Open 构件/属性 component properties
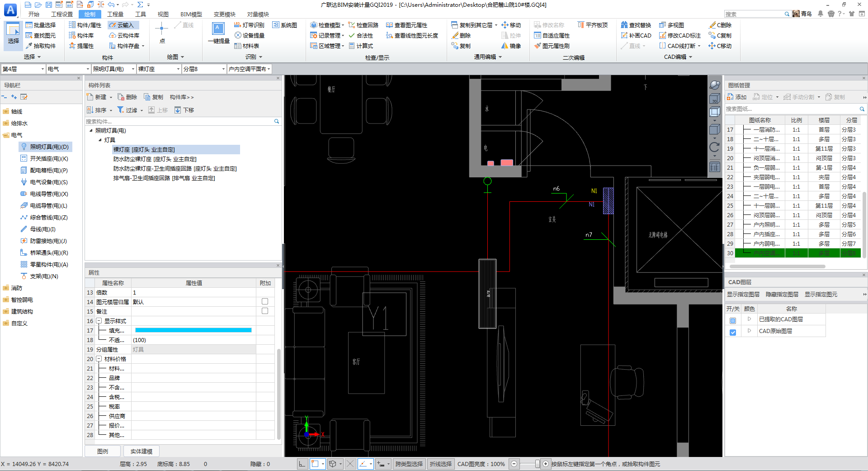The height and width of the screenshot is (471, 868). [x=85, y=25]
